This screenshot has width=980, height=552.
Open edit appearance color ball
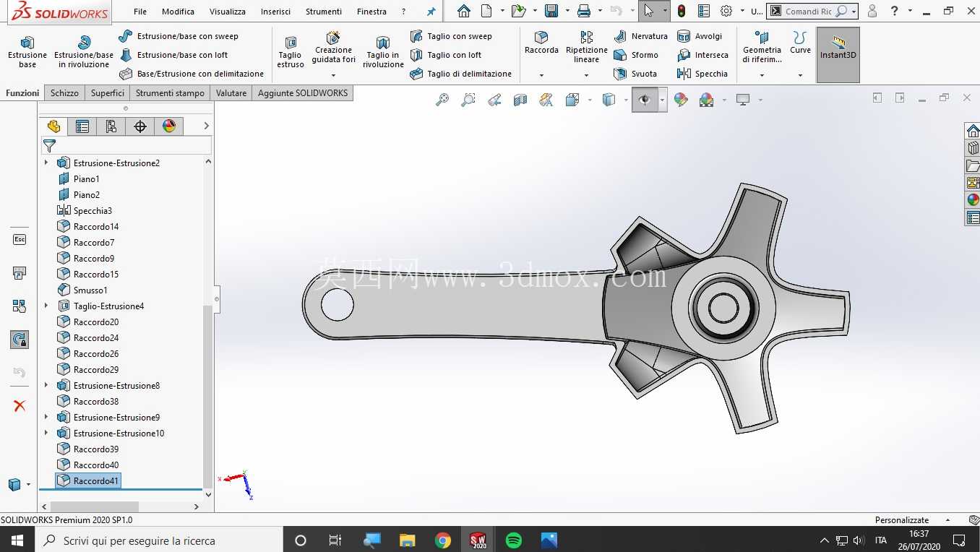pyautogui.click(x=681, y=100)
